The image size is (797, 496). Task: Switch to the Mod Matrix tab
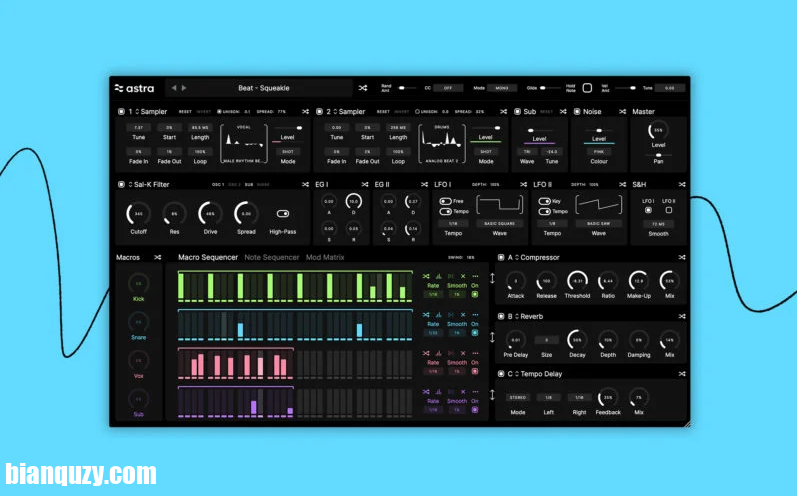click(325, 257)
